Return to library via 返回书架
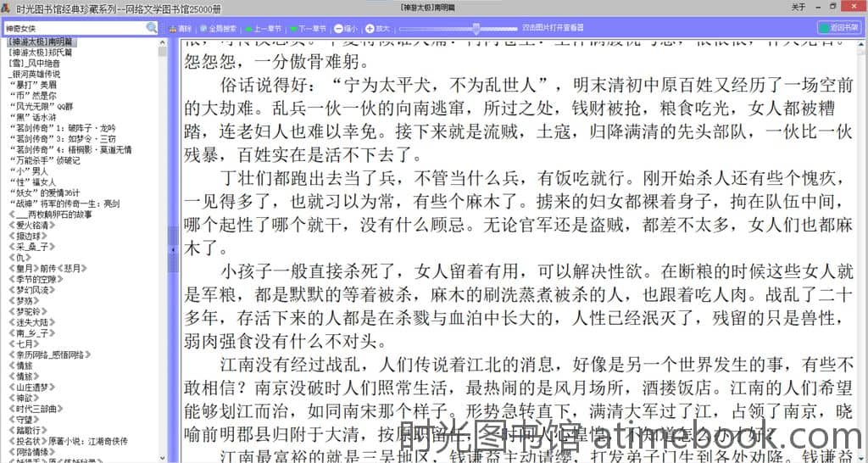This screenshot has height=463, width=868. pos(838,28)
